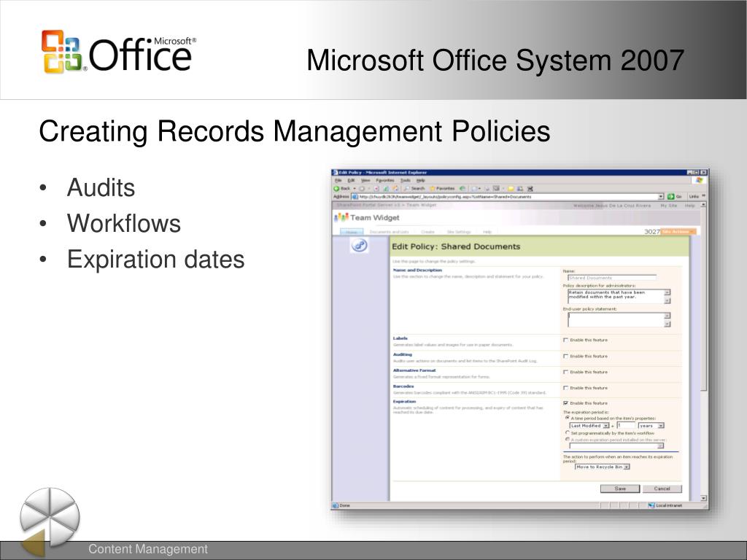The height and width of the screenshot is (560, 747).
Task: Click the Cancel button
Action: 662,489
